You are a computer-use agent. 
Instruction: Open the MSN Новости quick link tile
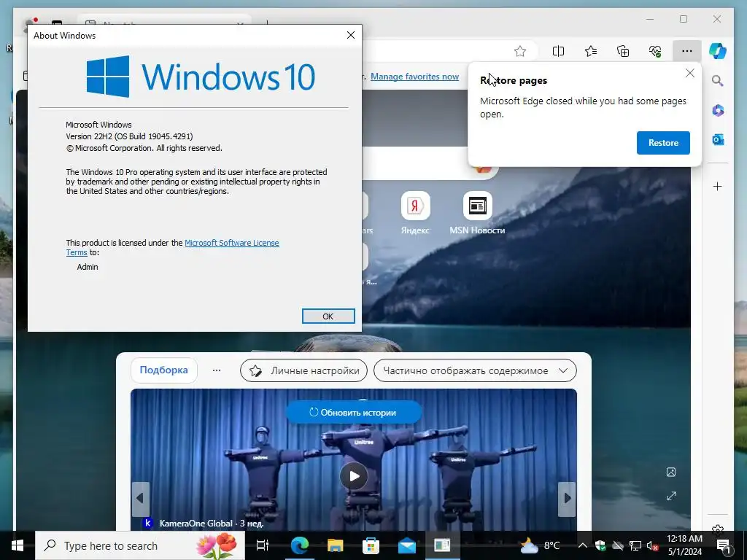[x=477, y=213]
